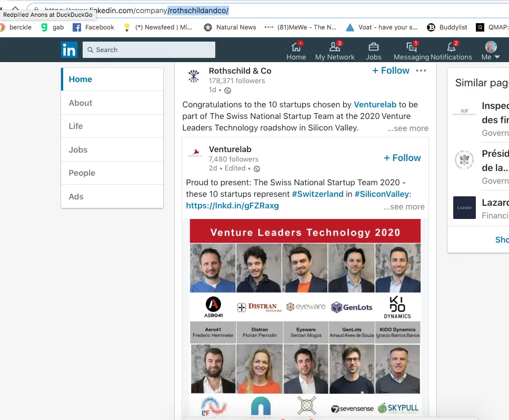Open the QMAP bookmark
Screen dimensions: 509x420
492,27
